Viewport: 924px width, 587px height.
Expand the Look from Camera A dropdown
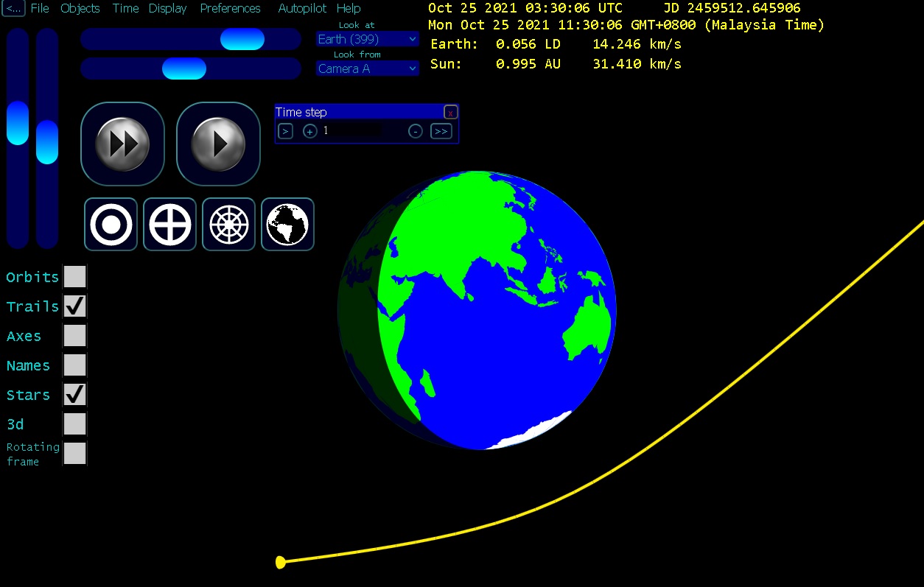pyautogui.click(x=368, y=68)
